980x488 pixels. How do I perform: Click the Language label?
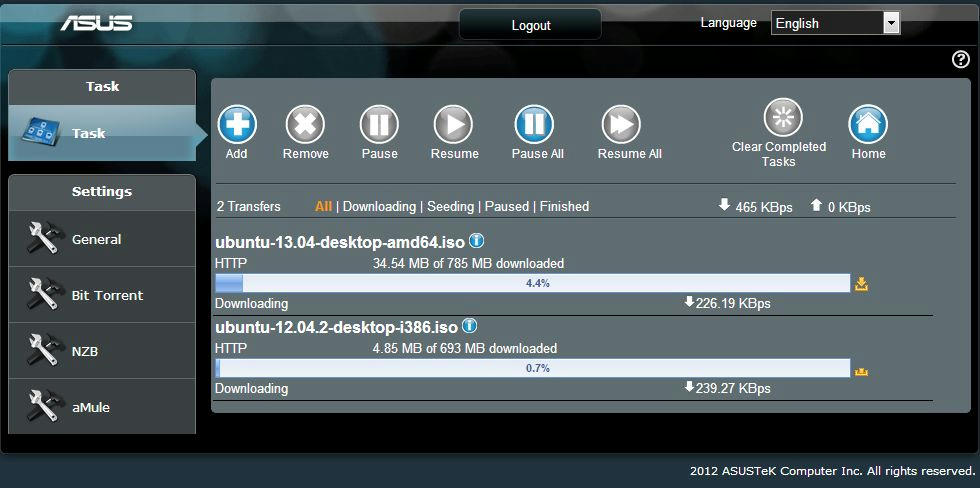[728, 23]
